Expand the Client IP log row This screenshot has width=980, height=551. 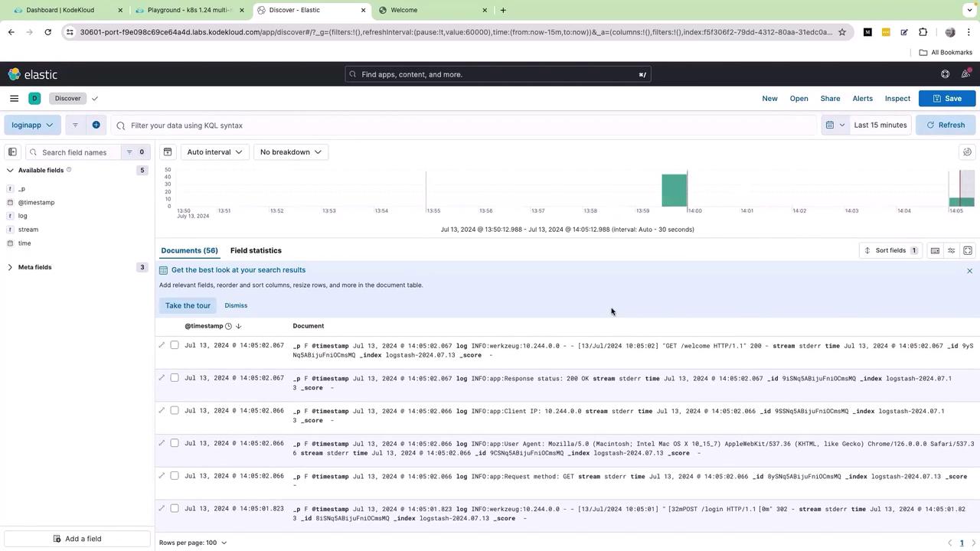(x=162, y=411)
